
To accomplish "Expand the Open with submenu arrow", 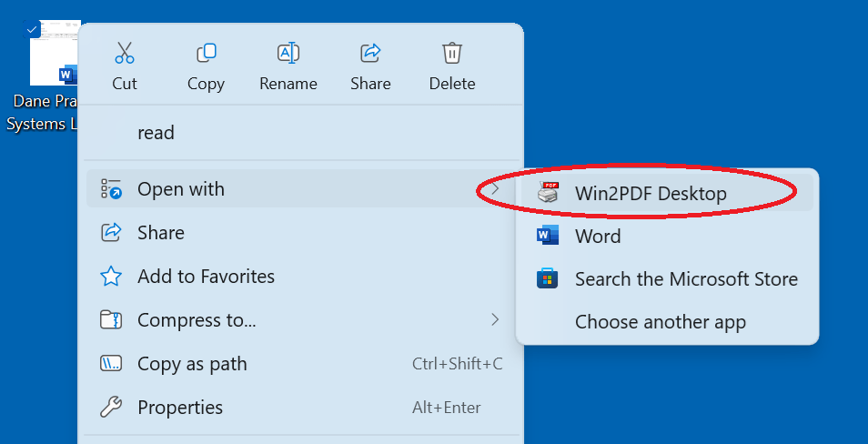I will [x=495, y=189].
